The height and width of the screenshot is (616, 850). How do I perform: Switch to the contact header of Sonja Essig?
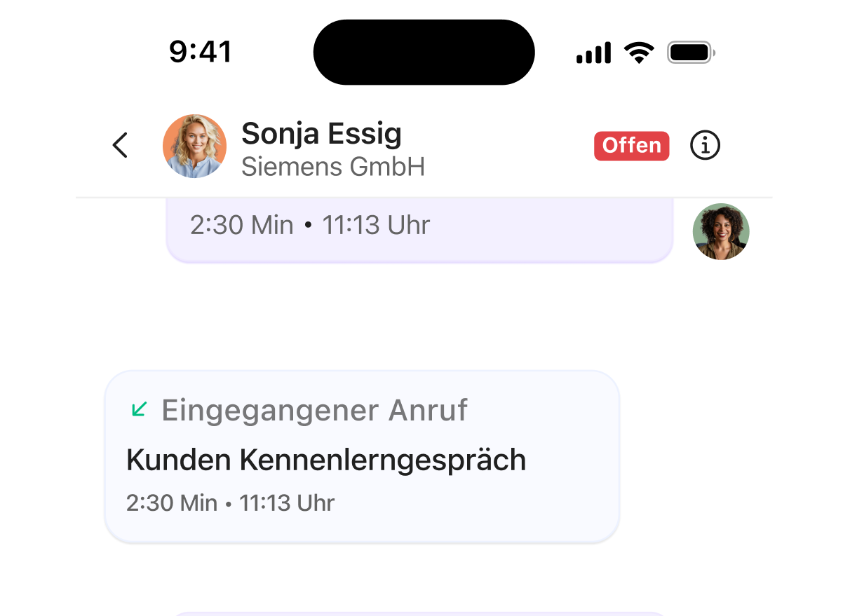click(322, 133)
